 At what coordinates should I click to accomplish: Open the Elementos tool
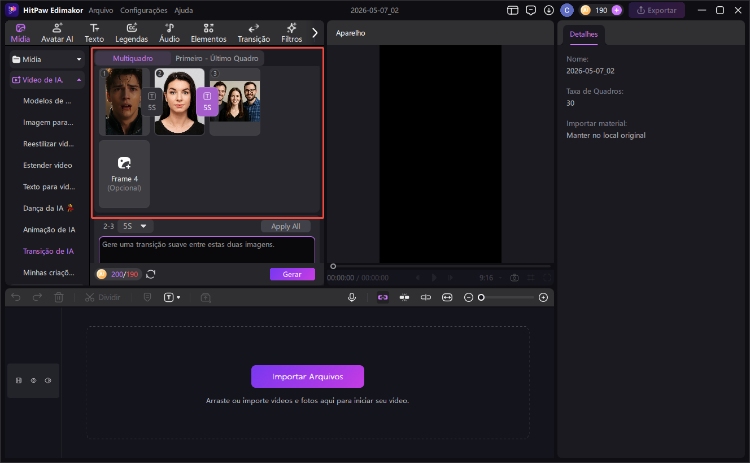pos(209,33)
